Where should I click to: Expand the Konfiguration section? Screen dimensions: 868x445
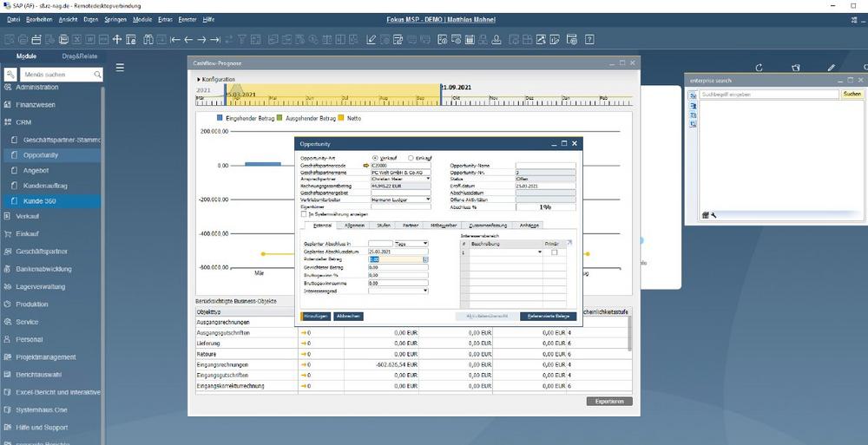tap(216, 80)
